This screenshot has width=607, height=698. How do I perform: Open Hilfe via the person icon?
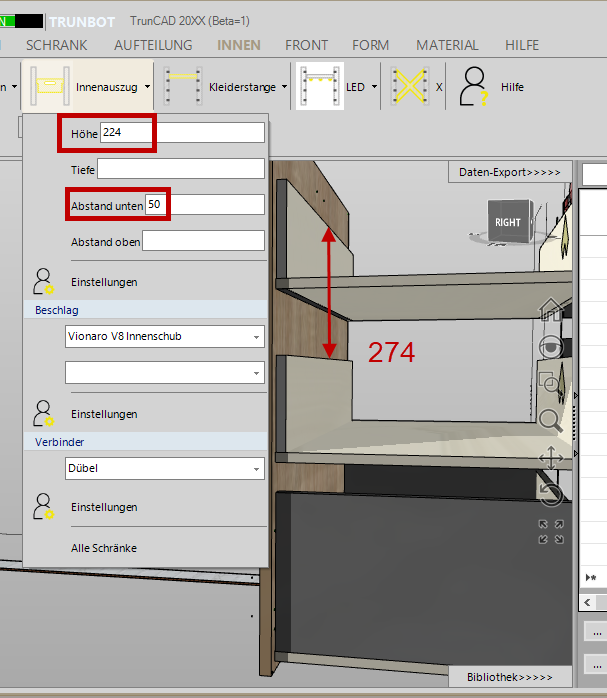(474, 87)
